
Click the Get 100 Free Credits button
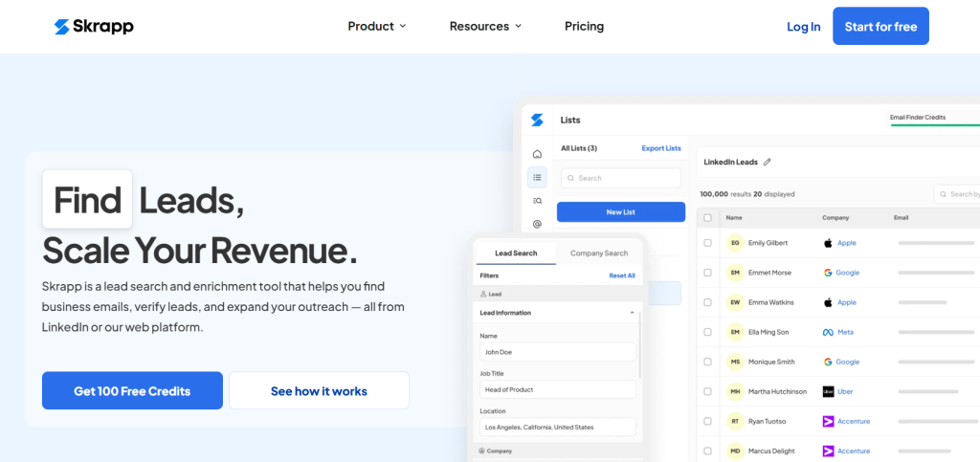pyautogui.click(x=132, y=391)
